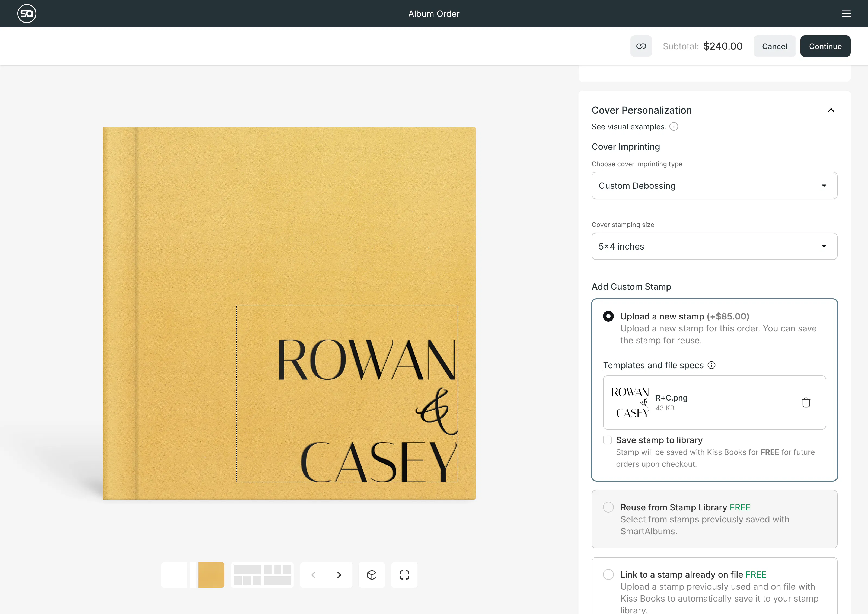Open the 3D album preview icon
Viewport: 868px width, 614px height.
(372, 575)
